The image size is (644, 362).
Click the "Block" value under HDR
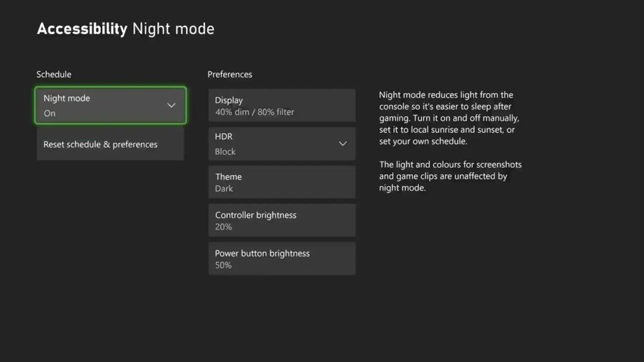[225, 152]
